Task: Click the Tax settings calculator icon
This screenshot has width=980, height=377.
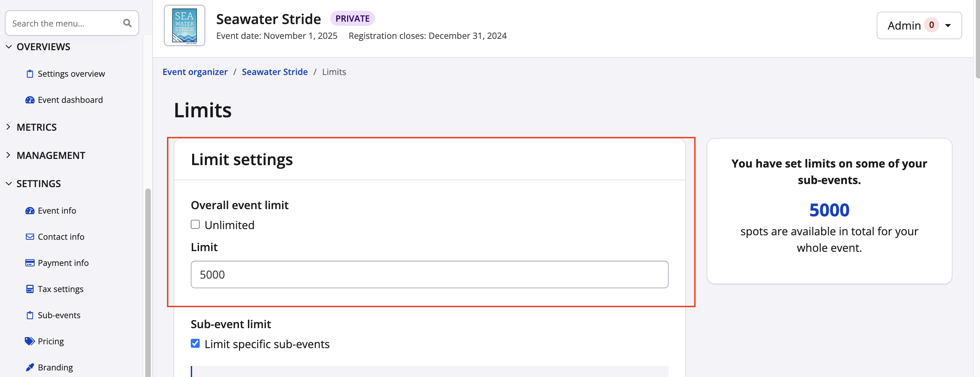Action: [x=30, y=289]
